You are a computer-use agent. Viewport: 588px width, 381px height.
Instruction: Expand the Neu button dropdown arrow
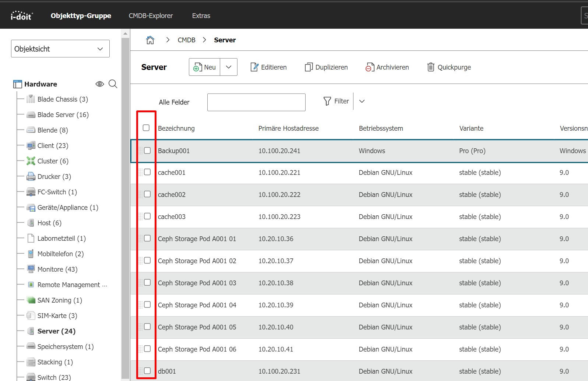(x=229, y=67)
